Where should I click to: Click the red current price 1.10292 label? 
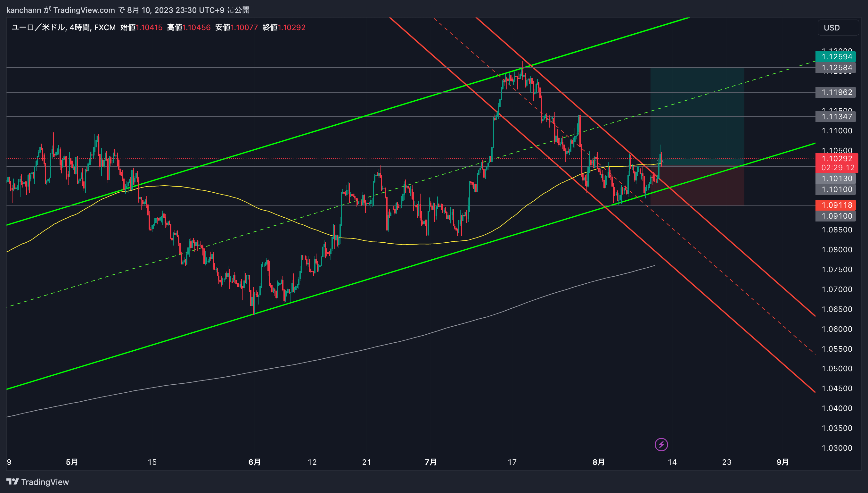pyautogui.click(x=837, y=158)
